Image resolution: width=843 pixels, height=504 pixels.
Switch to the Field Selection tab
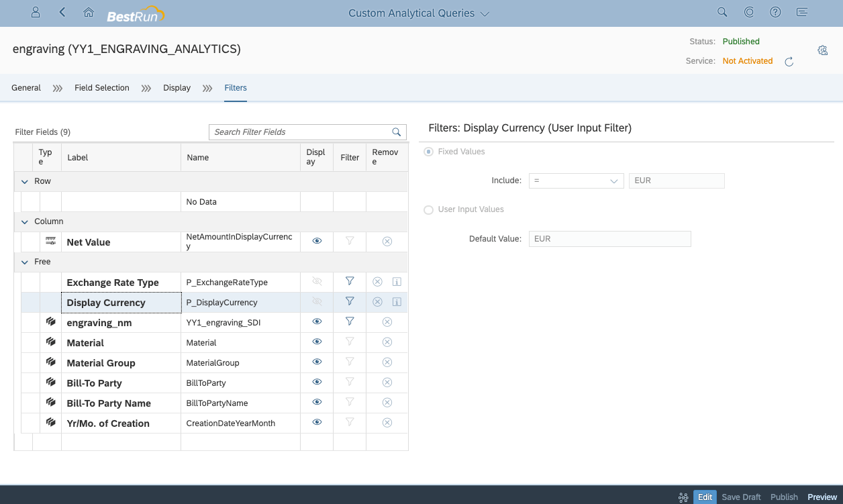(102, 87)
